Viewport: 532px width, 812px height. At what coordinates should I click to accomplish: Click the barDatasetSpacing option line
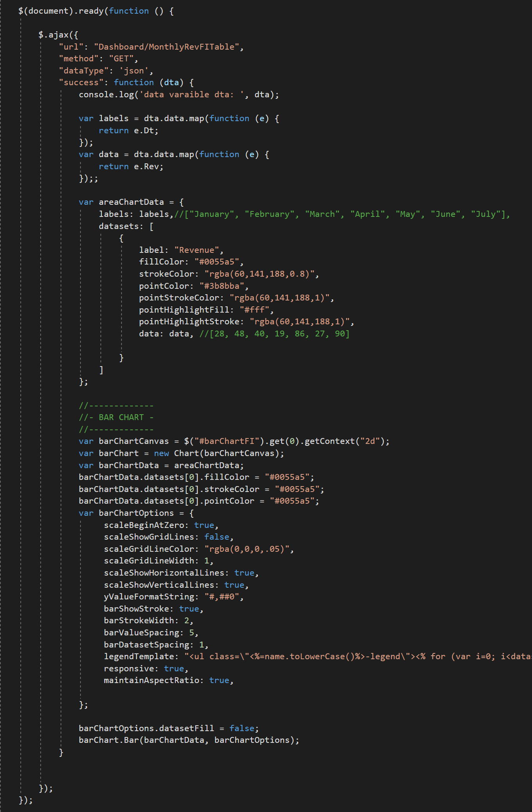tap(156, 645)
